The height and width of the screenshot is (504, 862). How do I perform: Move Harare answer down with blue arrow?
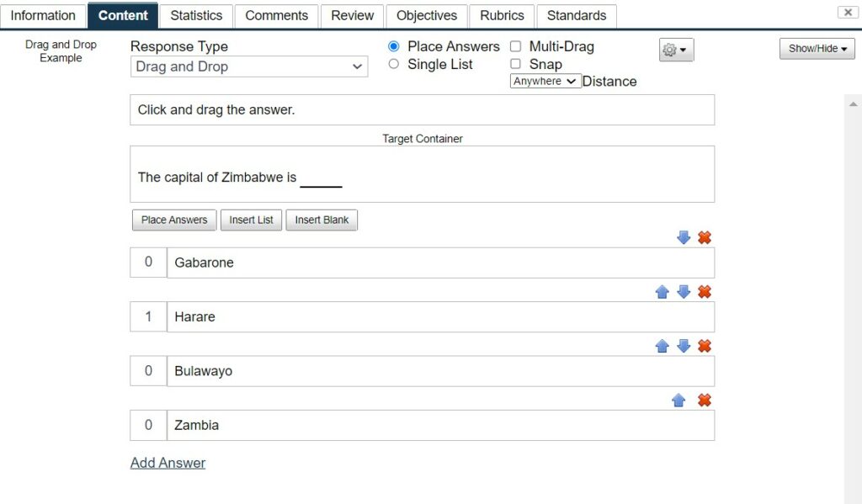[x=684, y=292]
